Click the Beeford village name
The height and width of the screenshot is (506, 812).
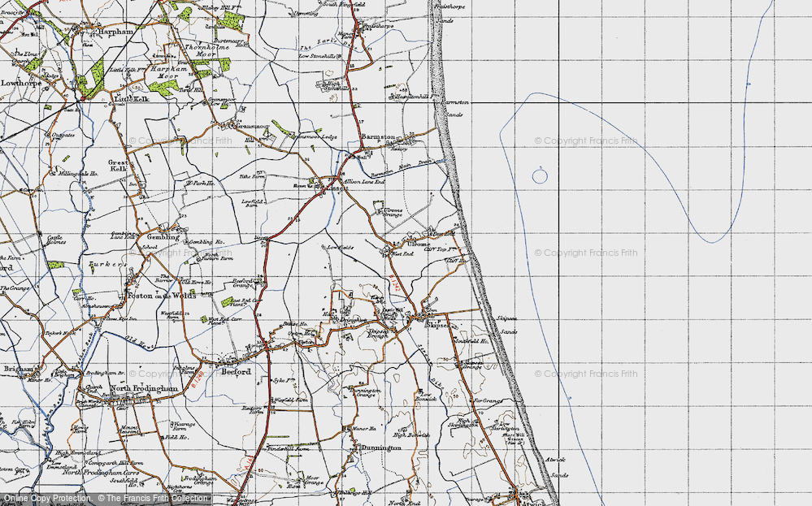(x=237, y=371)
